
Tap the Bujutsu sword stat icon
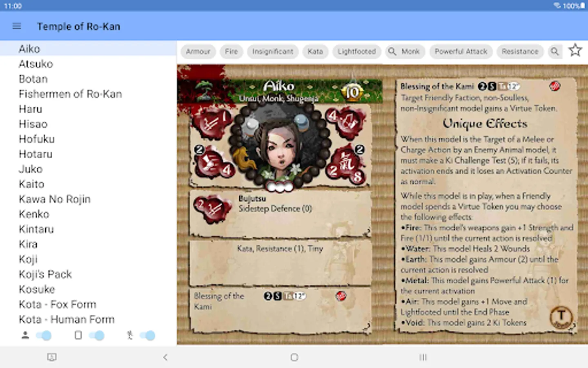[x=212, y=208]
